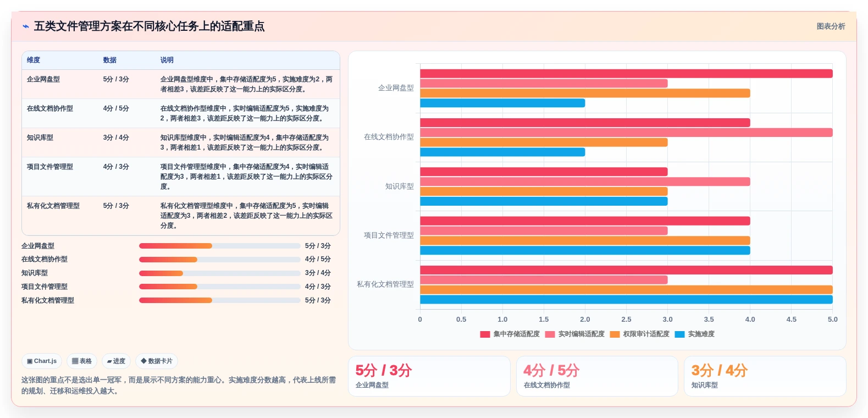Click the chart title 五类文件管理方案在不同核心任务上的适配重点
This screenshot has height=418, width=868.
point(149,26)
